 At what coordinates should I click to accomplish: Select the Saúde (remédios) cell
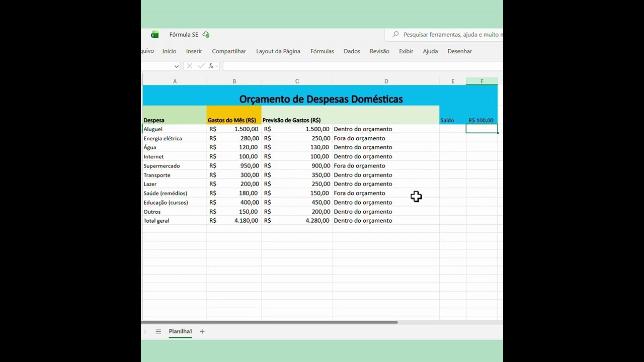(x=175, y=193)
